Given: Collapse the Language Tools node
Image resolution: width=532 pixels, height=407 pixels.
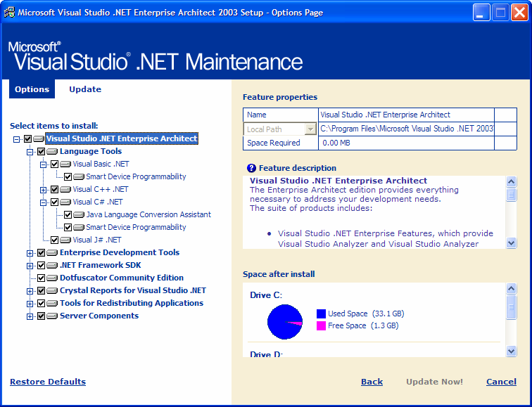Looking at the screenshot, I should pos(30,152).
